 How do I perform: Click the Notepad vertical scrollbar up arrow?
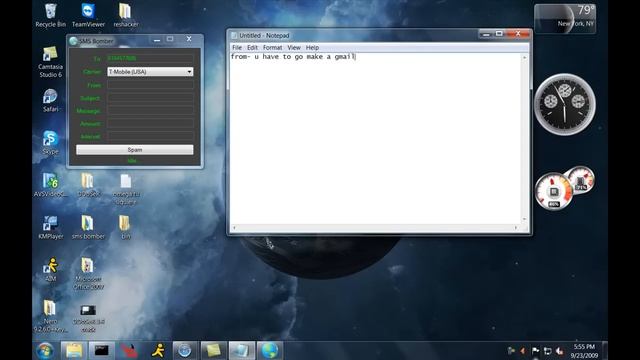coord(524,58)
